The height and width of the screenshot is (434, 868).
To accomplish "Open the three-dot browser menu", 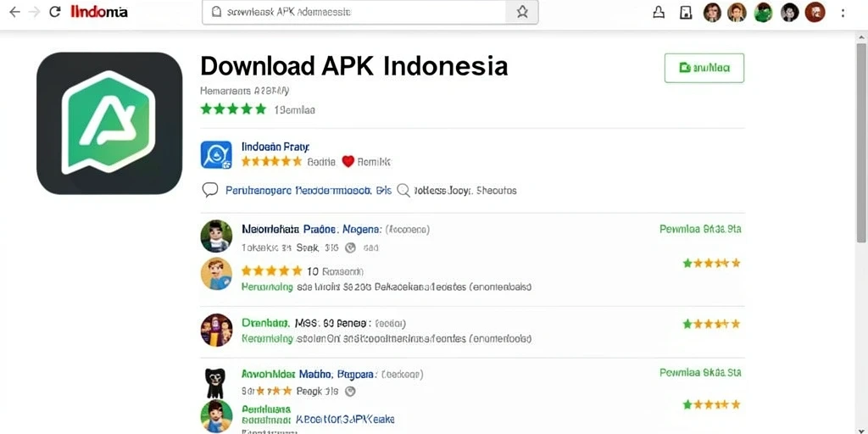I will click(x=843, y=12).
